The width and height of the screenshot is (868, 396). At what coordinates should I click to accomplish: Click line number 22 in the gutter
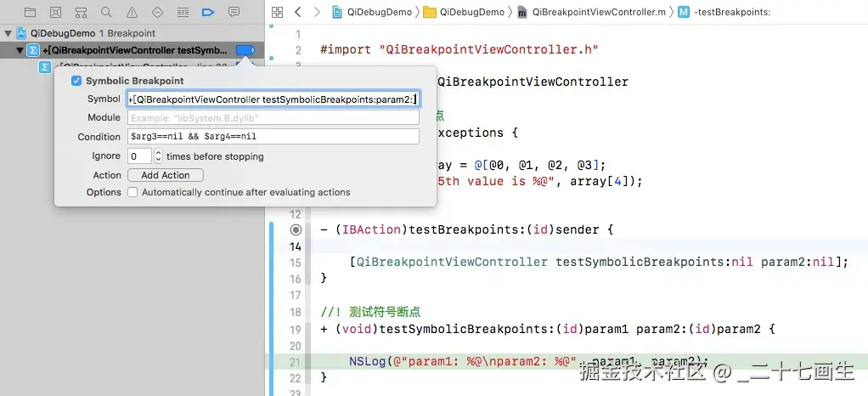pyautogui.click(x=296, y=378)
